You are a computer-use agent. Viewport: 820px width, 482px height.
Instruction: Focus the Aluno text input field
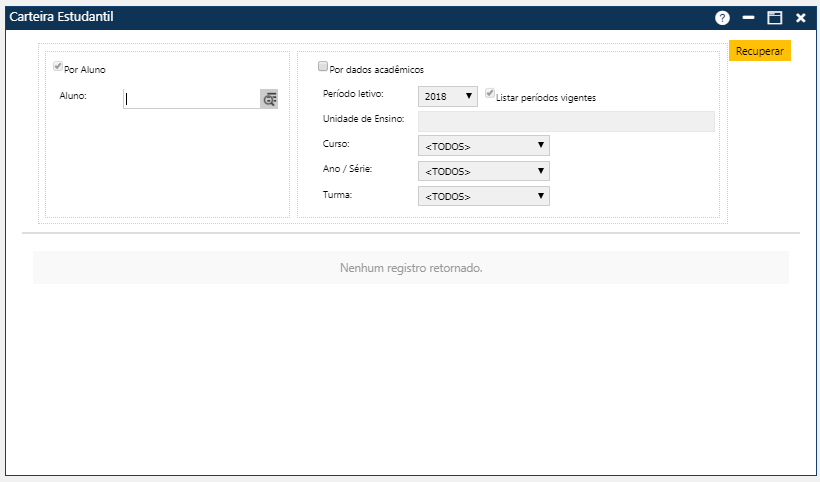[191, 99]
